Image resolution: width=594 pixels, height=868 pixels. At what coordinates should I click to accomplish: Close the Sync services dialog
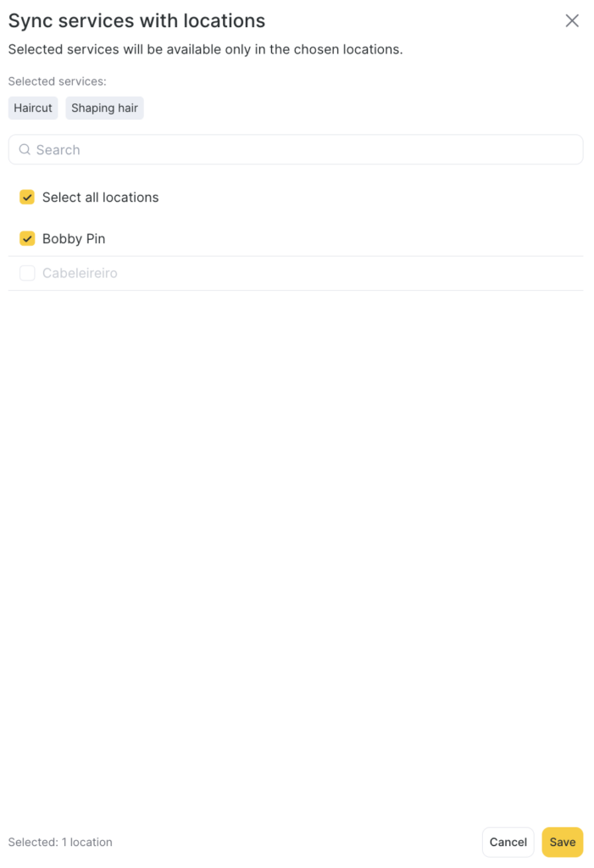(572, 21)
